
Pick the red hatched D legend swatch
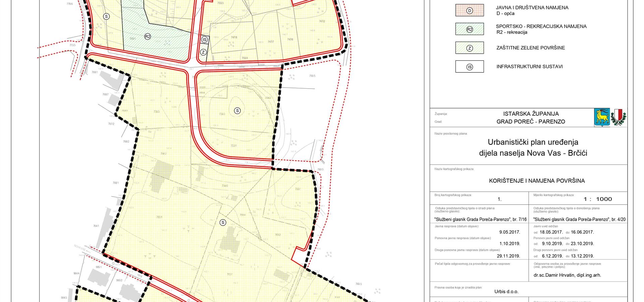[x=469, y=10]
